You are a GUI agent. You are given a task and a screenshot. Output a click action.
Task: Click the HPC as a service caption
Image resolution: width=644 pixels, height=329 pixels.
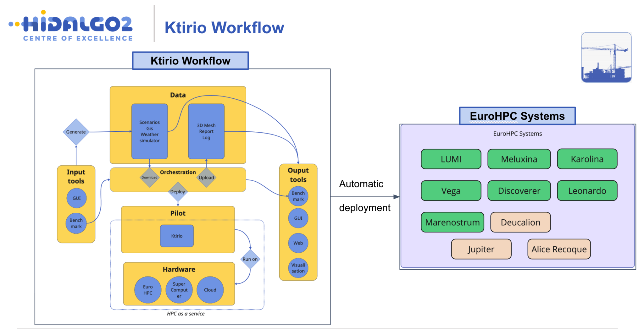pos(186,314)
